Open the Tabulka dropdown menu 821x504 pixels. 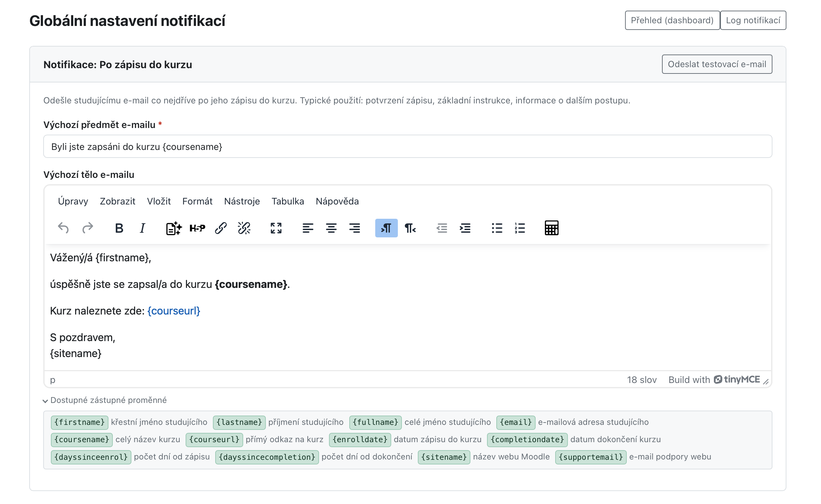(287, 201)
